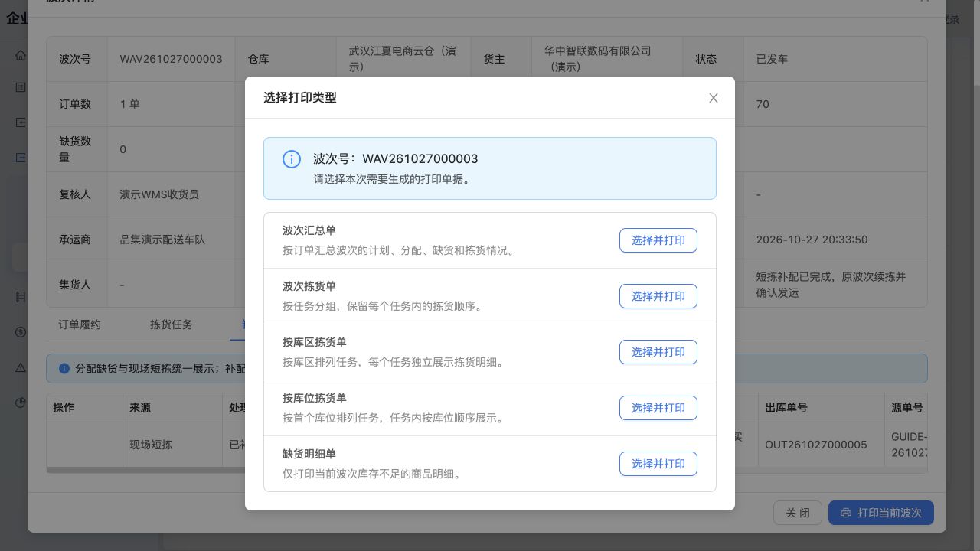Click the OUT261027000005 outbound order number

point(816,445)
